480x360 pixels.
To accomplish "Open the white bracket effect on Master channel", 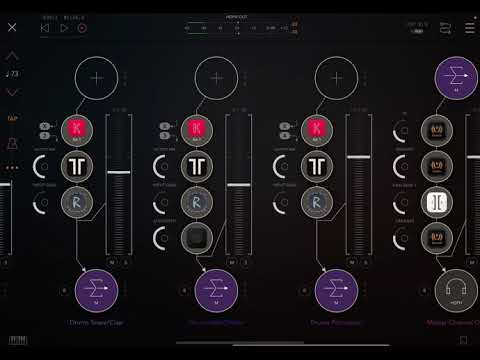I will coord(437,202).
